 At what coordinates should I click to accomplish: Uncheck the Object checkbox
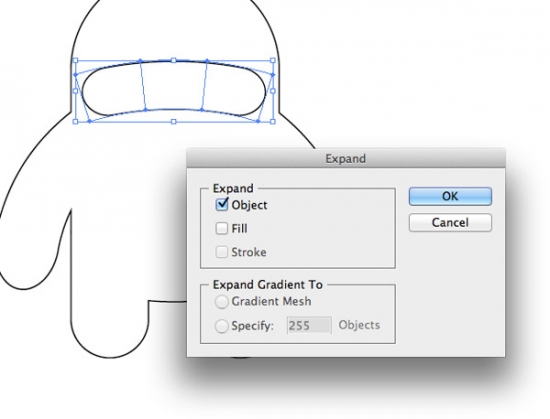coord(222,205)
